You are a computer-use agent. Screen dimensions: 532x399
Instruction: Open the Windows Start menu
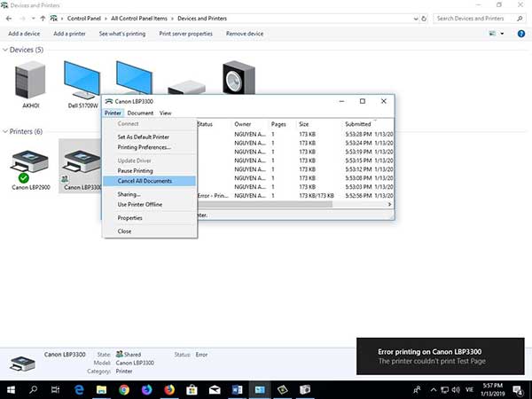[12, 390]
